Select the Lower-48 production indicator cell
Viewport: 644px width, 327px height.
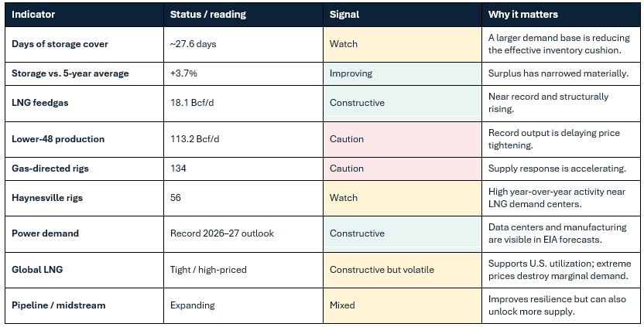point(84,139)
